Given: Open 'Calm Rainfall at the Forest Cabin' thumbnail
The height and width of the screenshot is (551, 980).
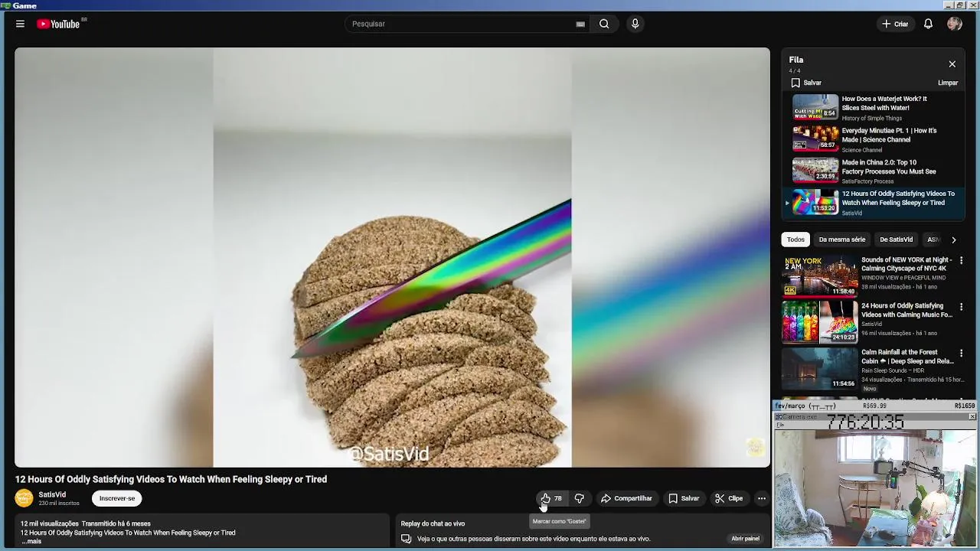Looking at the screenshot, I should click(819, 368).
